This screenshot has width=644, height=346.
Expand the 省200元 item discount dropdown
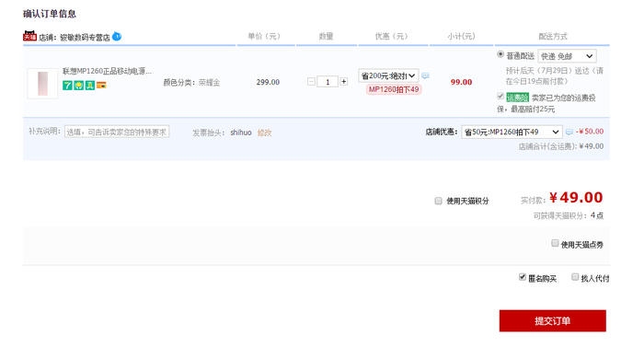tap(388, 75)
